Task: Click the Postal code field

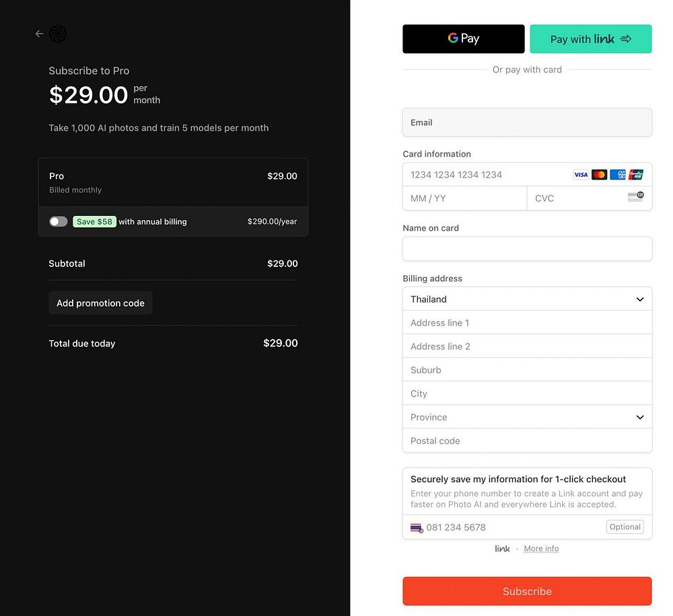Action: click(x=527, y=441)
